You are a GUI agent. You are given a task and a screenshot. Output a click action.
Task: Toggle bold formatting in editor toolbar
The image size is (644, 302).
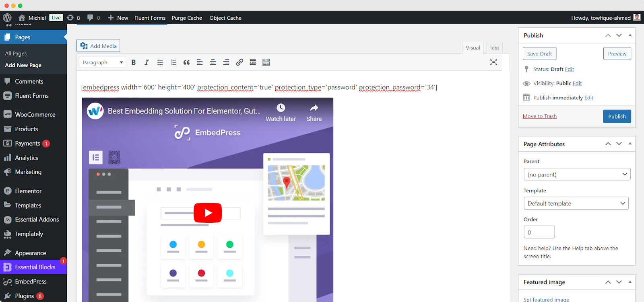pos(134,62)
